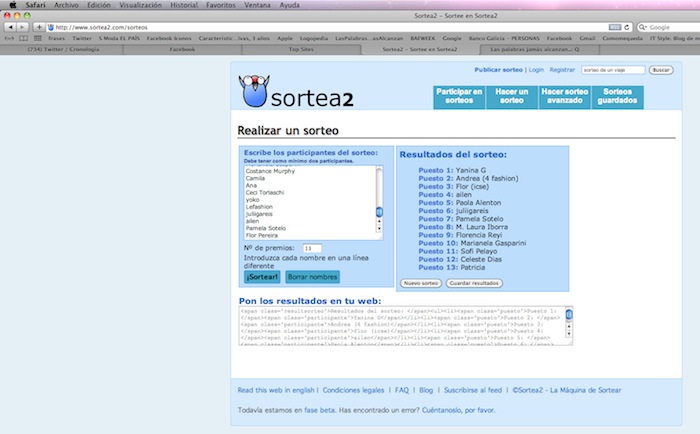
Task: Click the Safari forward arrow button
Action: 21,27
